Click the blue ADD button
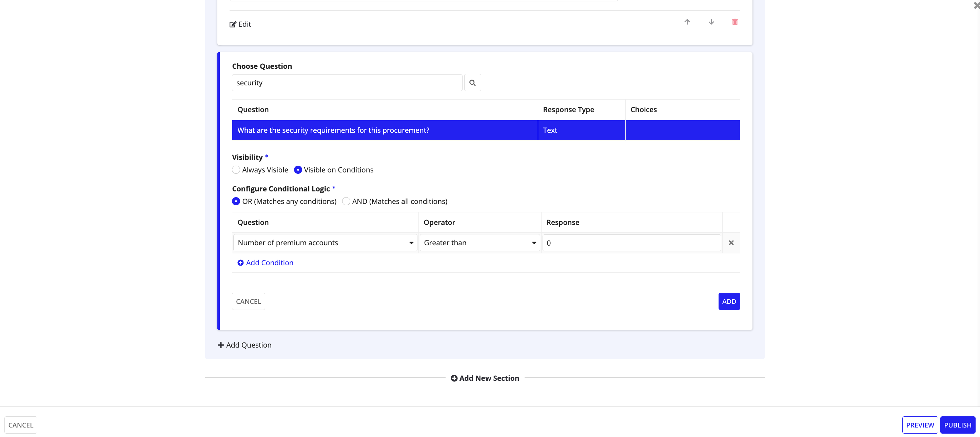Image resolution: width=980 pixels, height=437 pixels. (729, 301)
